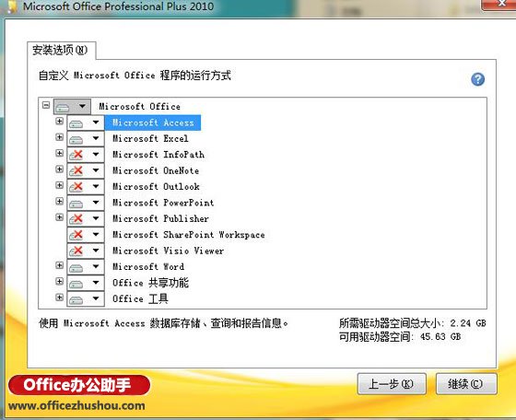Expand the Microsoft Publisher node
Viewport: 516px width, 420px height.
coord(59,217)
